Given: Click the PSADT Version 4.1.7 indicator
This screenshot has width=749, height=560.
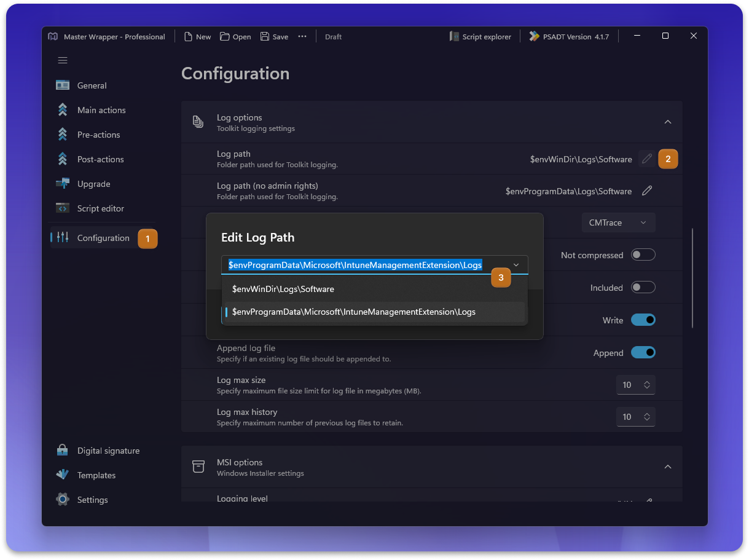Looking at the screenshot, I should 569,37.
